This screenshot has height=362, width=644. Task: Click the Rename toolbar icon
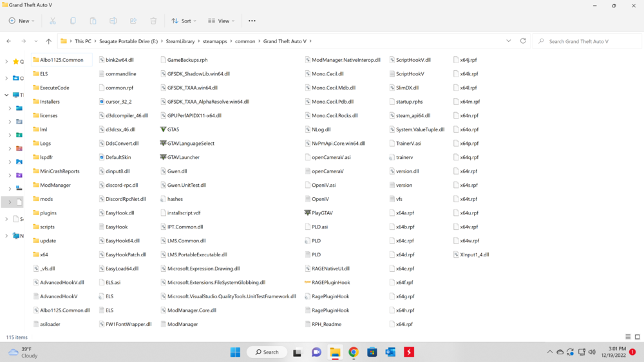[113, 21]
